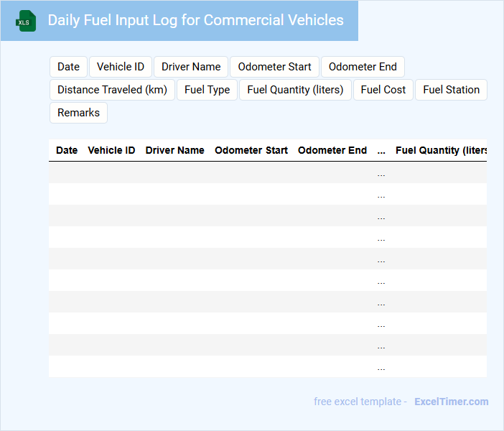Select the Fuel Quantity (liters) tag

pos(295,90)
